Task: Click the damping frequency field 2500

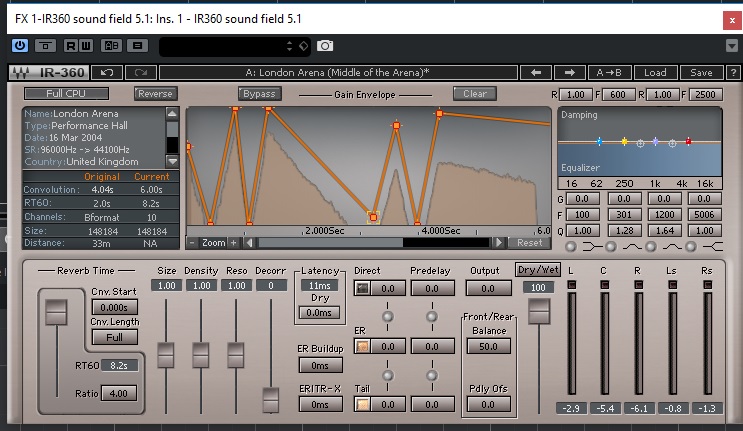Action: click(x=705, y=94)
